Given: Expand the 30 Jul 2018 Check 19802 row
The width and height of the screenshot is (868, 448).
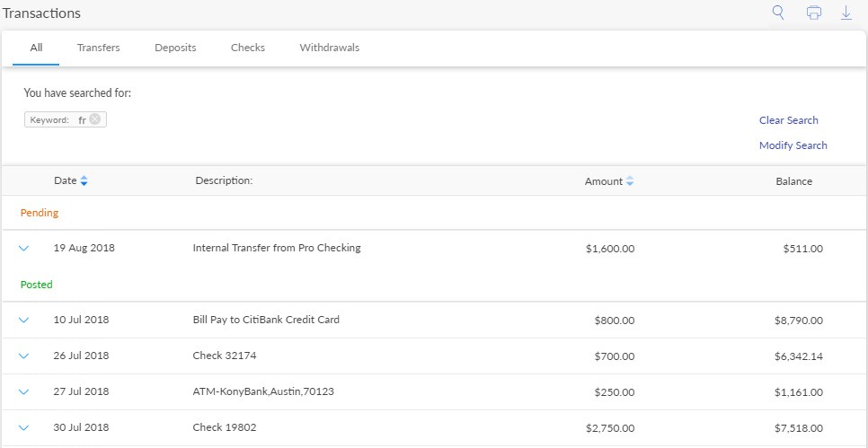Looking at the screenshot, I should (x=24, y=427).
